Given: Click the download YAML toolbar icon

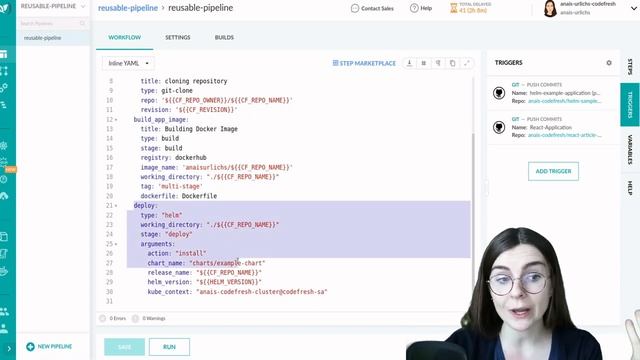Looking at the screenshot, I should point(409,63).
